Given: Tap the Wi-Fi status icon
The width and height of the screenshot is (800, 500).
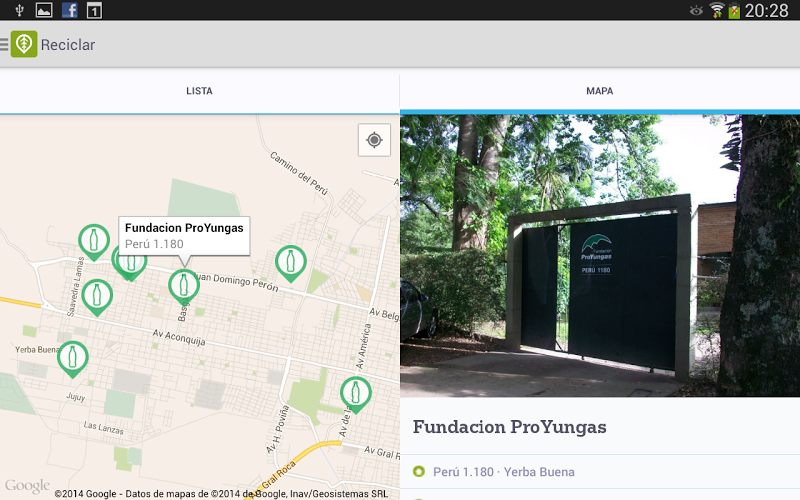Looking at the screenshot, I should coord(717,10).
